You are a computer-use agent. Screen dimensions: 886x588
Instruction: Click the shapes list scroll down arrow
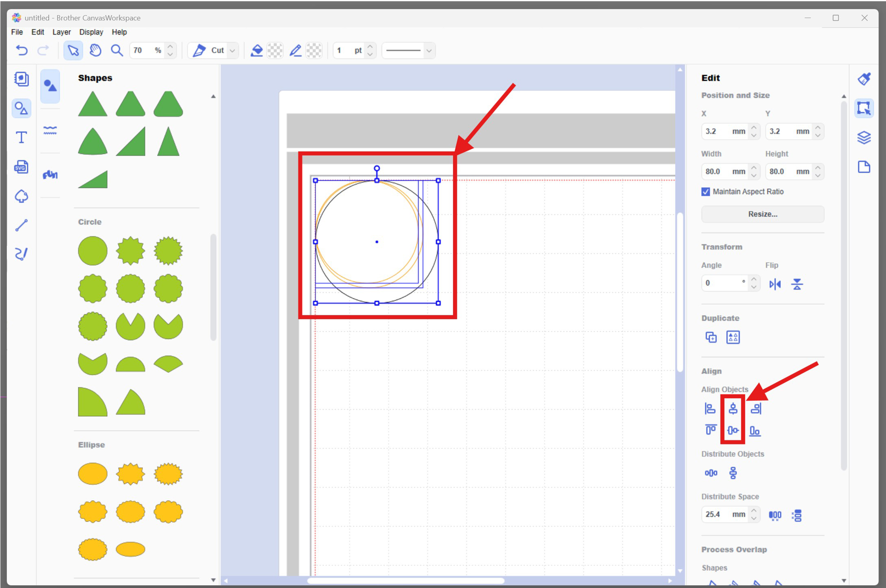[x=213, y=580]
